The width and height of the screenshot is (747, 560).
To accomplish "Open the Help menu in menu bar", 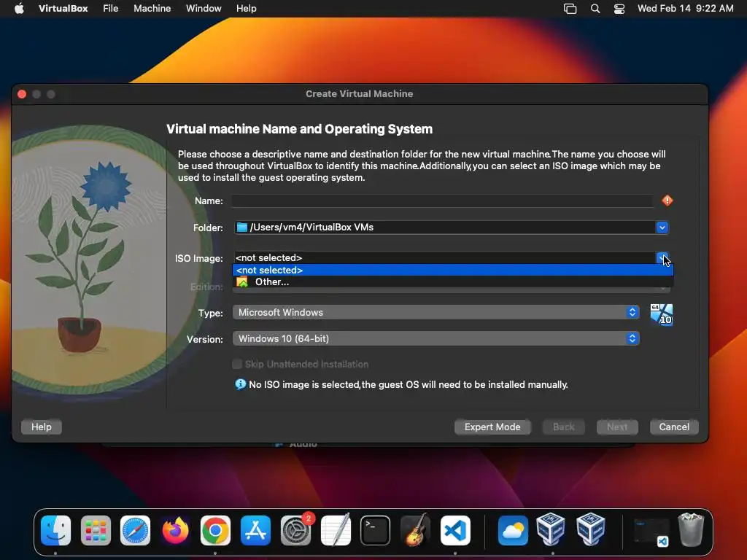I will (x=247, y=8).
